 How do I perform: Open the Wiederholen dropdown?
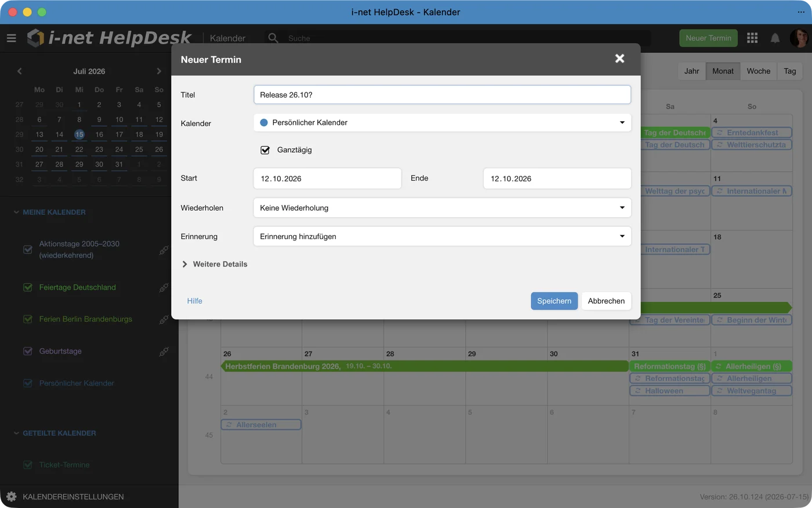tap(442, 208)
